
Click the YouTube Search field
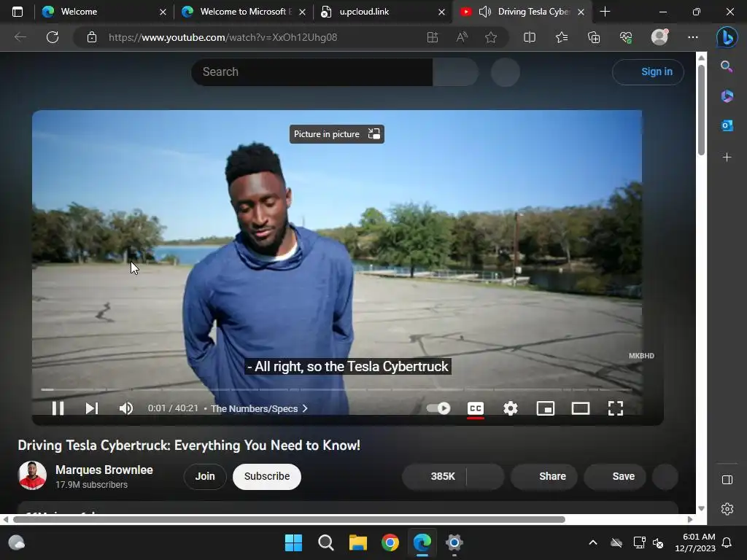(x=312, y=72)
